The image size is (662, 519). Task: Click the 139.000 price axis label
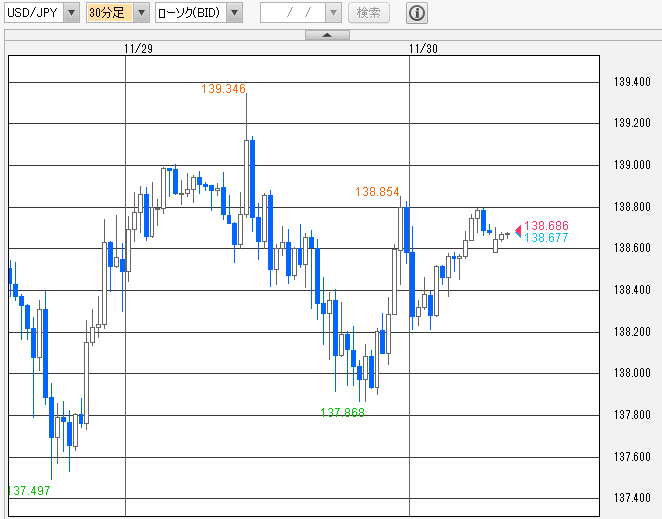point(632,165)
